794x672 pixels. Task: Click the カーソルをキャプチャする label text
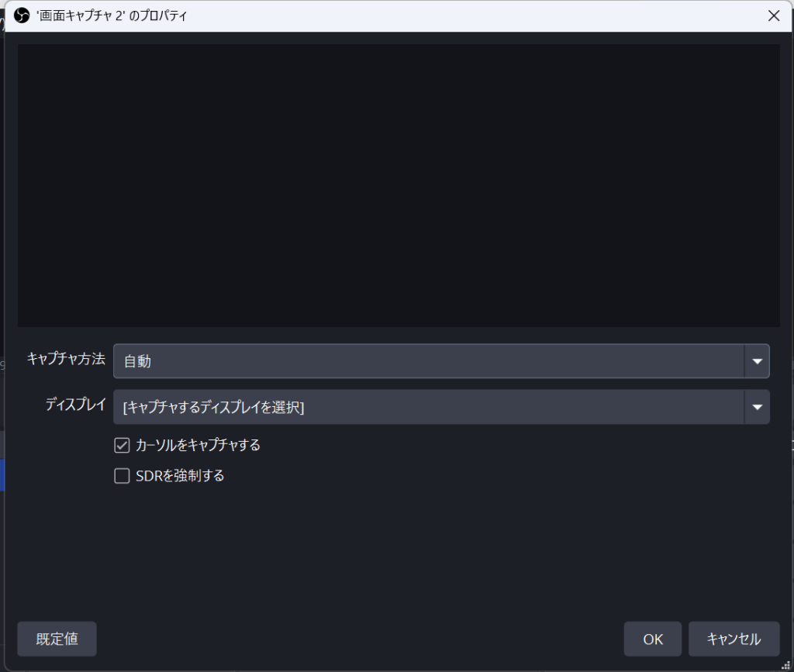198,446
